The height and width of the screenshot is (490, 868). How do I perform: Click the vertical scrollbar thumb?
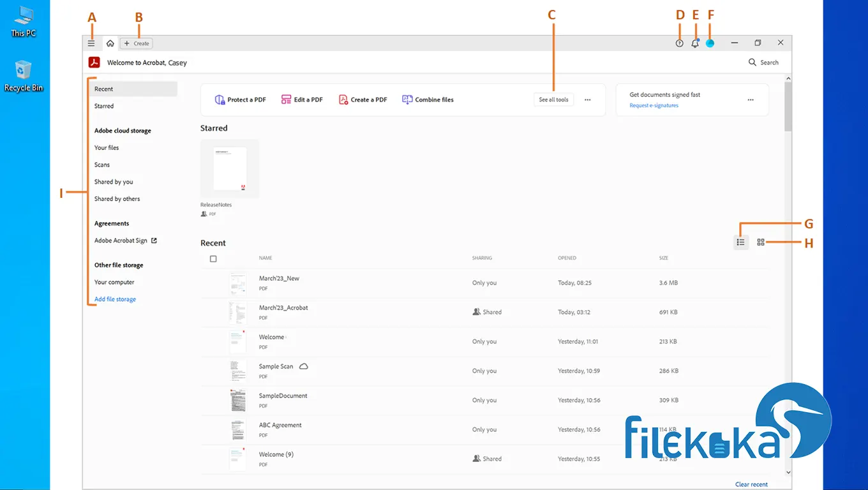tap(788, 106)
